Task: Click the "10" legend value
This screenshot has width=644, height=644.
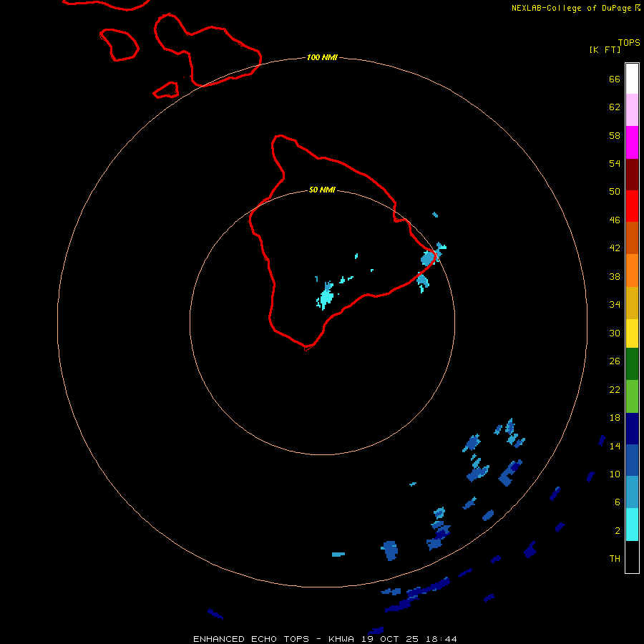Action: pos(615,474)
